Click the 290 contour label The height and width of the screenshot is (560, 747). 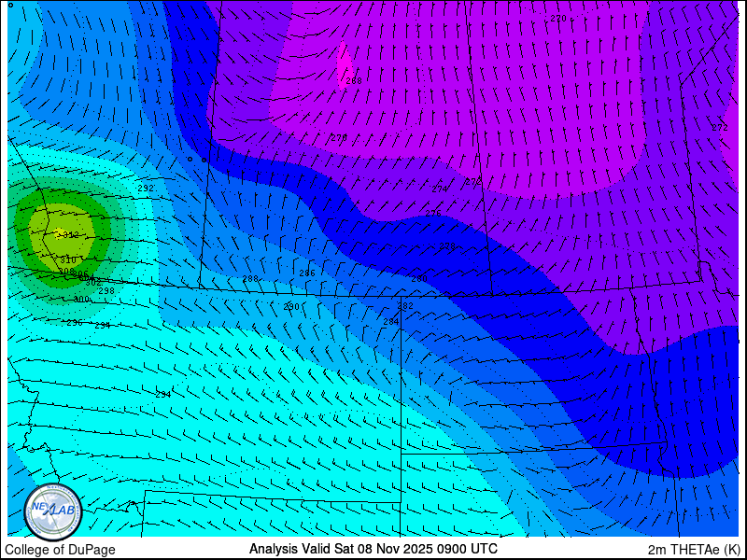pyautogui.click(x=291, y=307)
